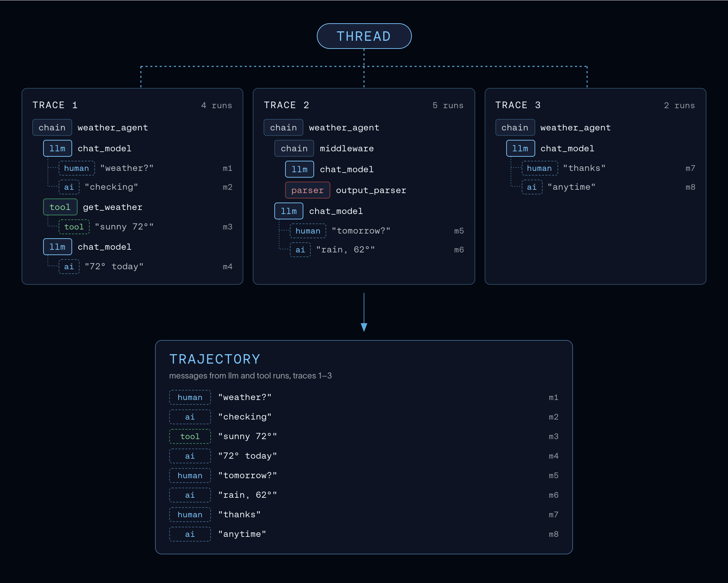728x583 pixels.
Task: Select the ai tag beside "anytime" in Trace 3
Action: pyautogui.click(x=532, y=187)
